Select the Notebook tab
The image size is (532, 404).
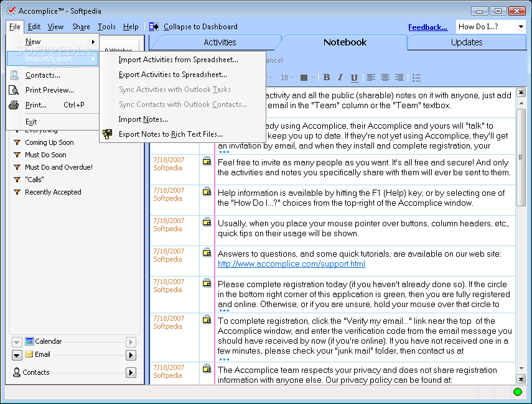tap(345, 42)
